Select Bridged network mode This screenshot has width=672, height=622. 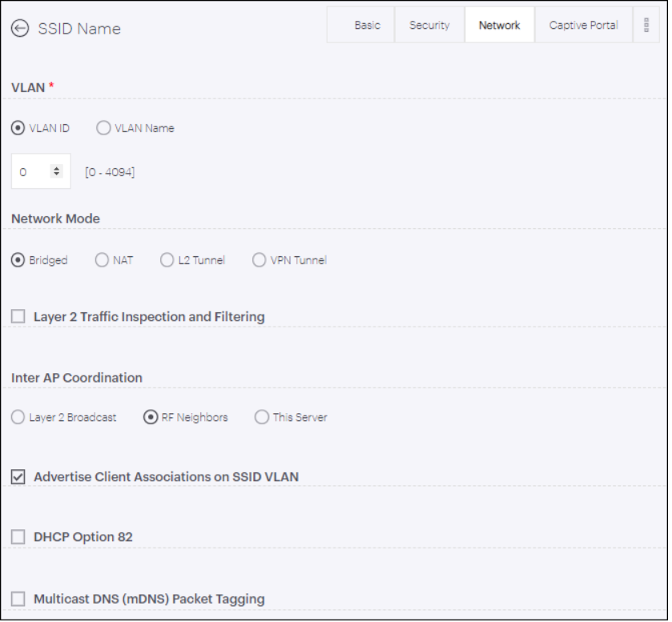[x=18, y=259]
